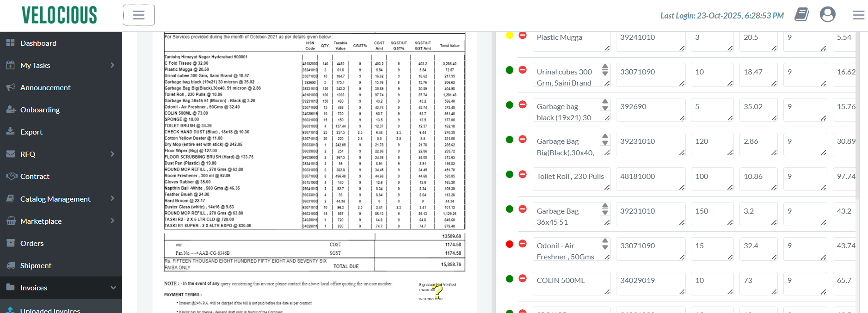Image resolution: width=868 pixels, height=313 pixels.
Task: Click the Catalog Management book icon
Action: (x=11, y=198)
